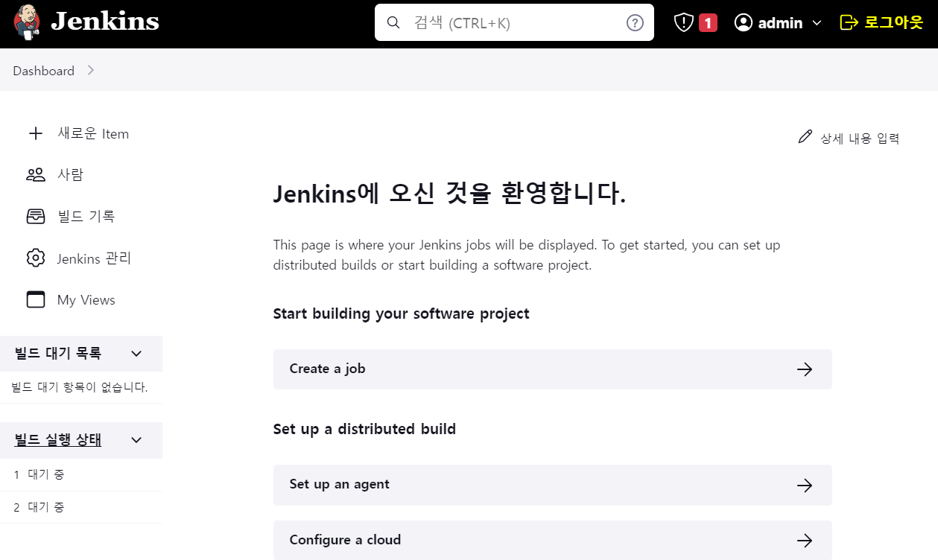Expand the admin dropdown chevron
The width and height of the screenshot is (938, 560).
[x=817, y=23]
